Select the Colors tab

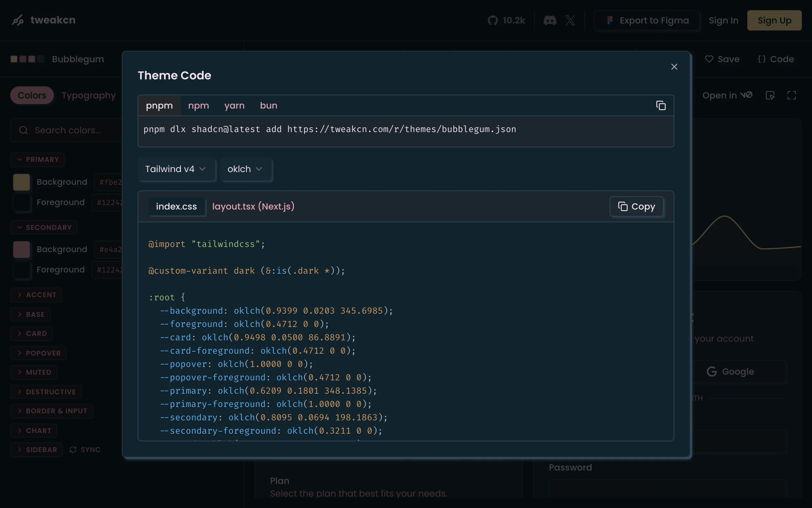click(x=32, y=96)
